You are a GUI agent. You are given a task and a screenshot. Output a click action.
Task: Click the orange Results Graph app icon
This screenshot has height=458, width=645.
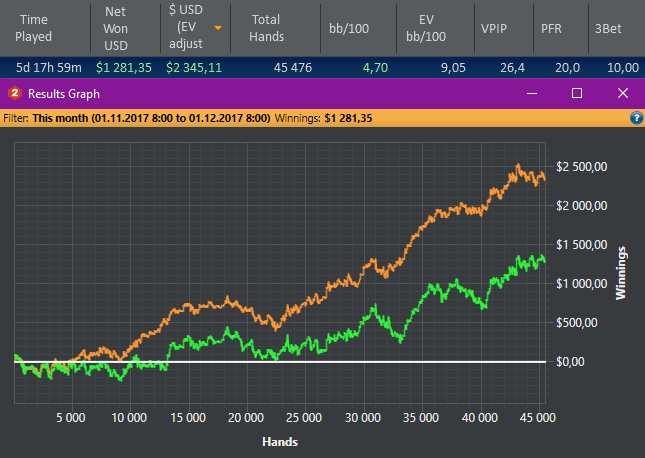[15, 93]
